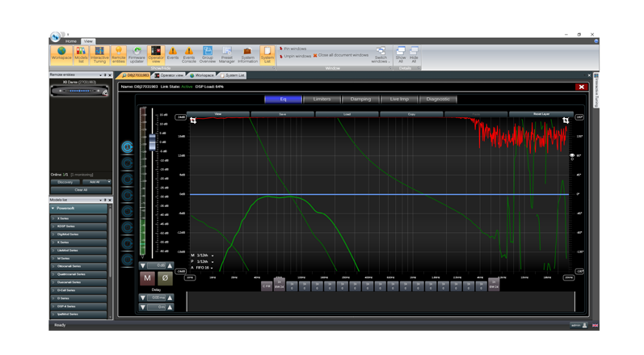This screenshot has width=644, height=355.
Task: Toggle the C FIR filter block
Action: click(x=267, y=286)
